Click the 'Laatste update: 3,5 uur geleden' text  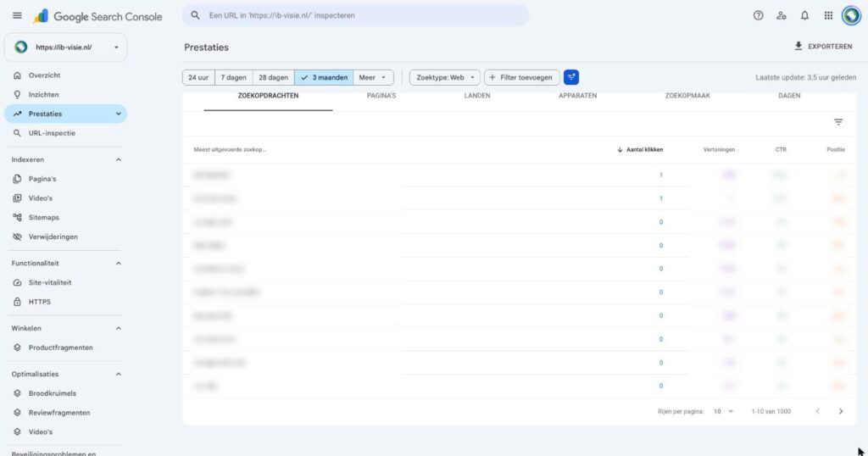pos(805,77)
